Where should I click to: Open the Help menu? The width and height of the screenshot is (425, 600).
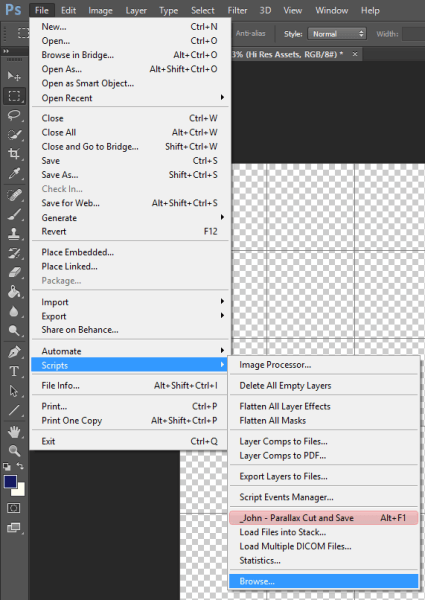point(370,10)
